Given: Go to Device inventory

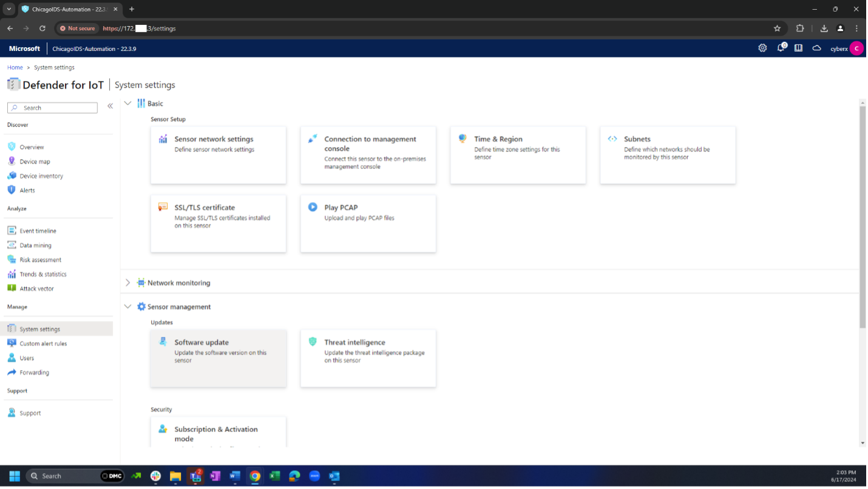Looking at the screenshot, I should (x=41, y=176).
